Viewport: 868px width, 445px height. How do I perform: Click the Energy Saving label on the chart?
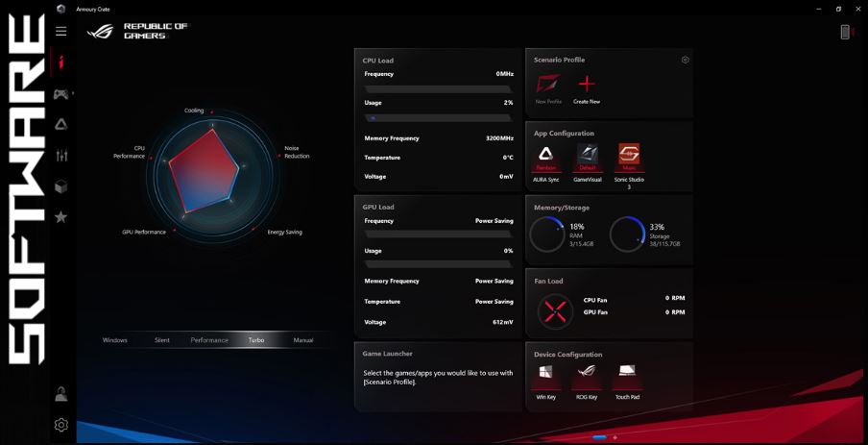[284, 233]
